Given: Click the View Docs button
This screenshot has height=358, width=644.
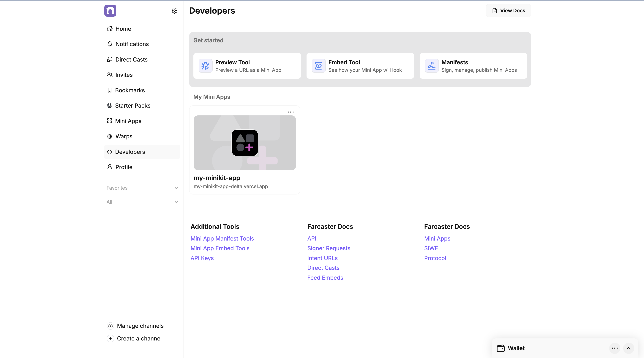Looking at the screenshot, I should [508, 10].
